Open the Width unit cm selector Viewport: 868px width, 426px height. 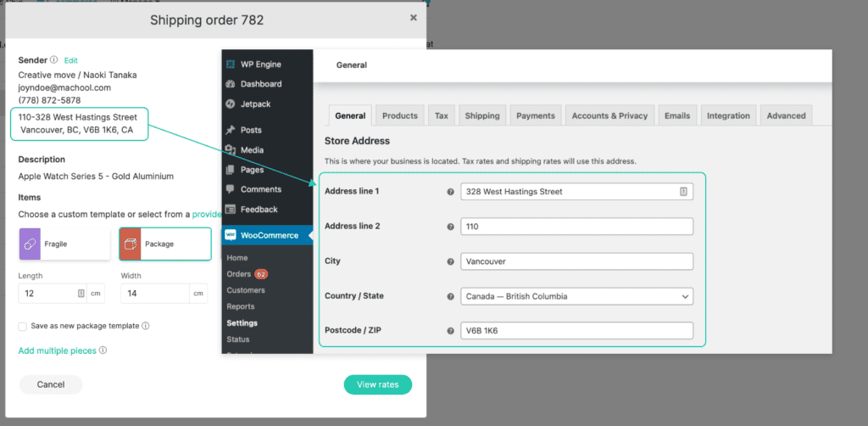pyautogui.click(x=198, y=294)
